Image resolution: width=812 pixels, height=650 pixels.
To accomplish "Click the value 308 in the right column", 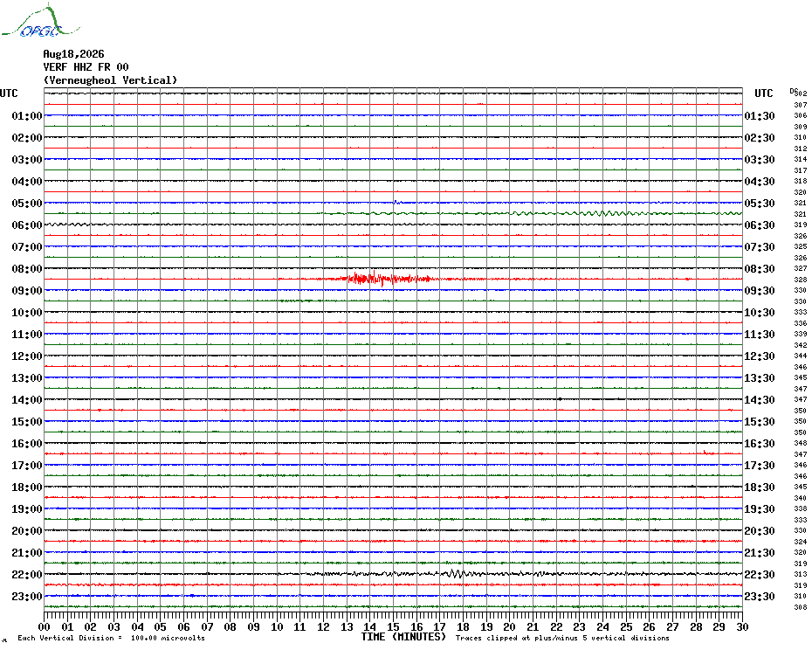I will (801, 607).
